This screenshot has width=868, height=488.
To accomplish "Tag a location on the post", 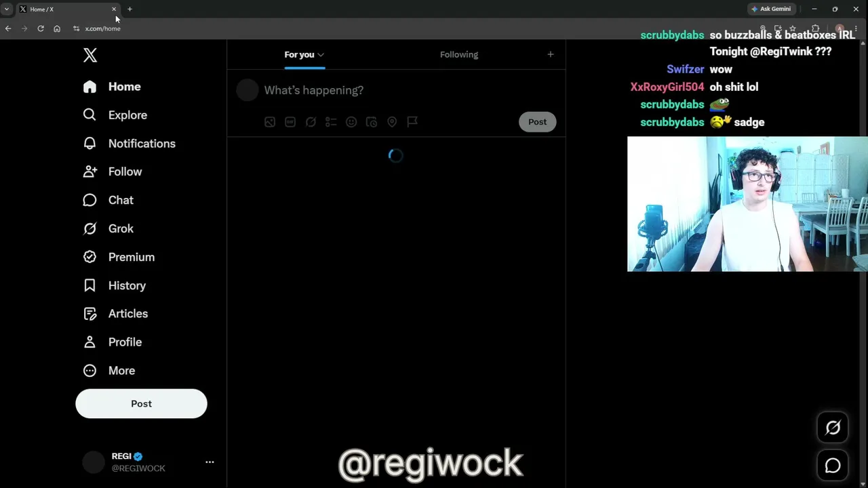I will [x=392, y=122].
